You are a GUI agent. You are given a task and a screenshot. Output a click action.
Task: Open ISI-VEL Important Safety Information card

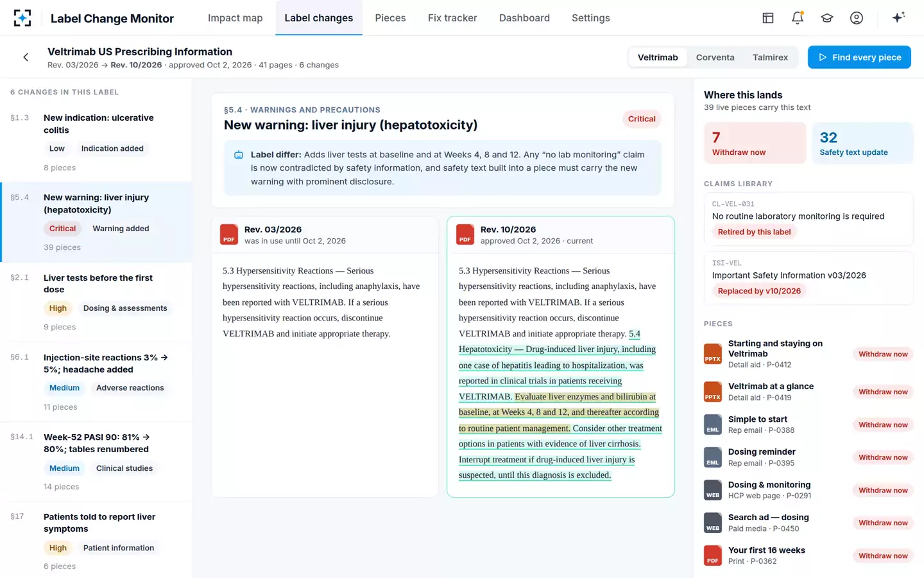pyautogui.click(x=809, y=277)
